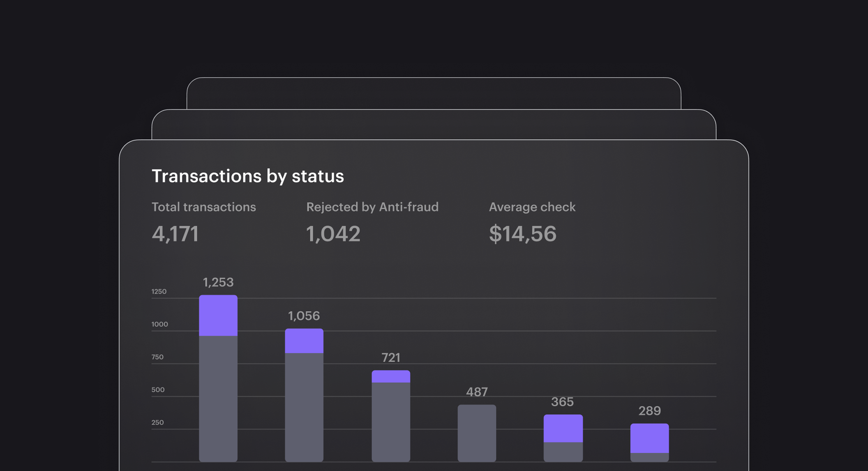Click the gray base of the 365 bar
This screenshot has height=471, width=868.
pyautogui.click(x=563, y=452)
